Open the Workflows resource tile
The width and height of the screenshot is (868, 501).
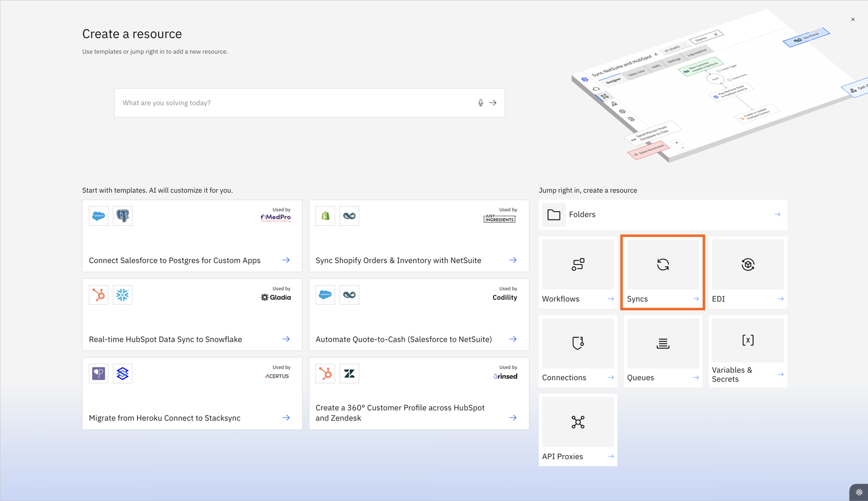[x=578, y=272]
